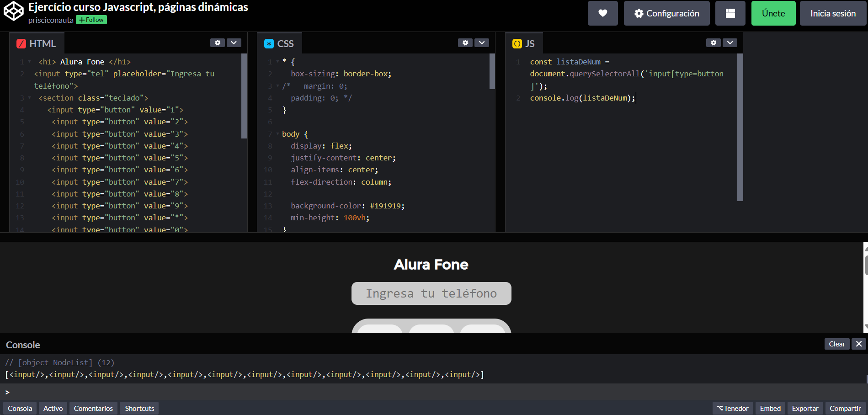Click HTML editor vertical scrollbar
The width and height of the screenshot is (868, 415).
pos(244,96)
